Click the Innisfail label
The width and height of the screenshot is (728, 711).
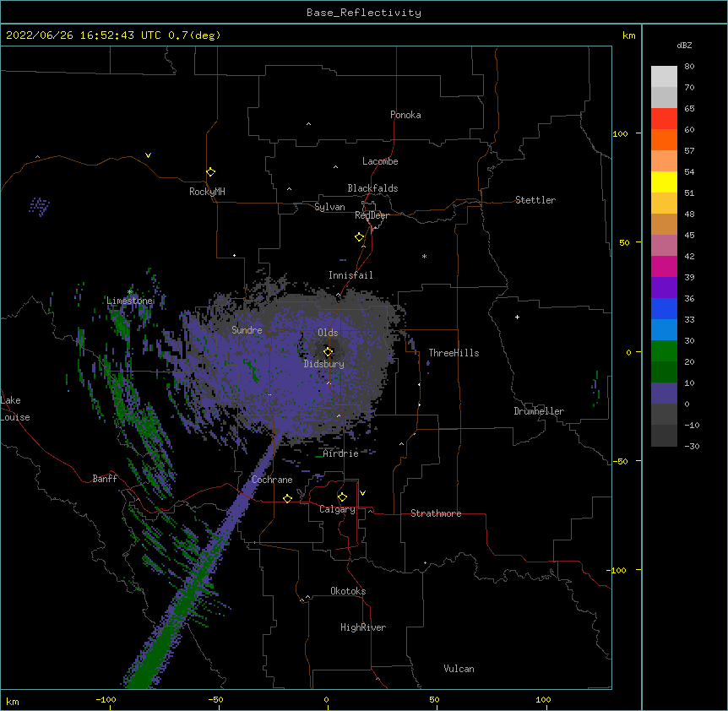coord(350,275)
